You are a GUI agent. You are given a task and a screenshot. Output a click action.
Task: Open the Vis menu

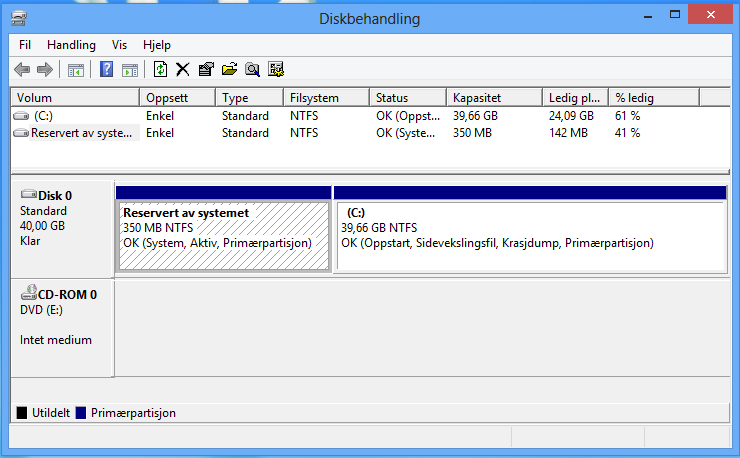click(x=119, y=45)
